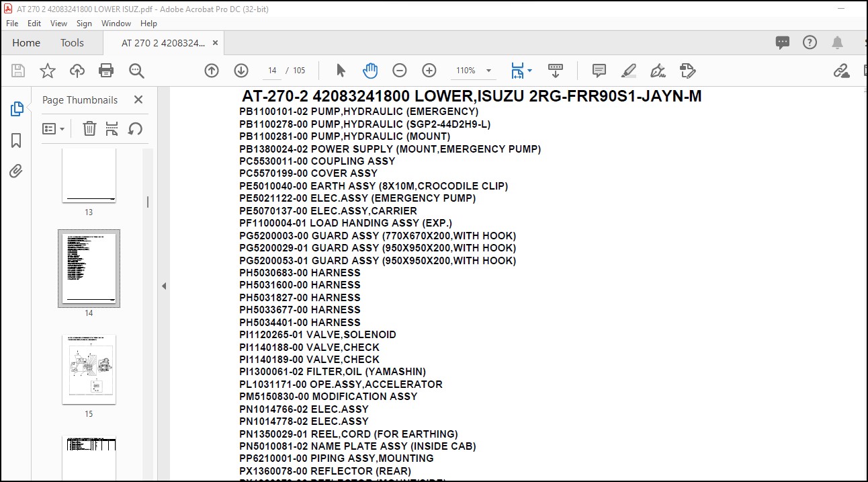Open the find text magnifier icon
This screenshot has height=482, width=868.
[x=136, y=71]
